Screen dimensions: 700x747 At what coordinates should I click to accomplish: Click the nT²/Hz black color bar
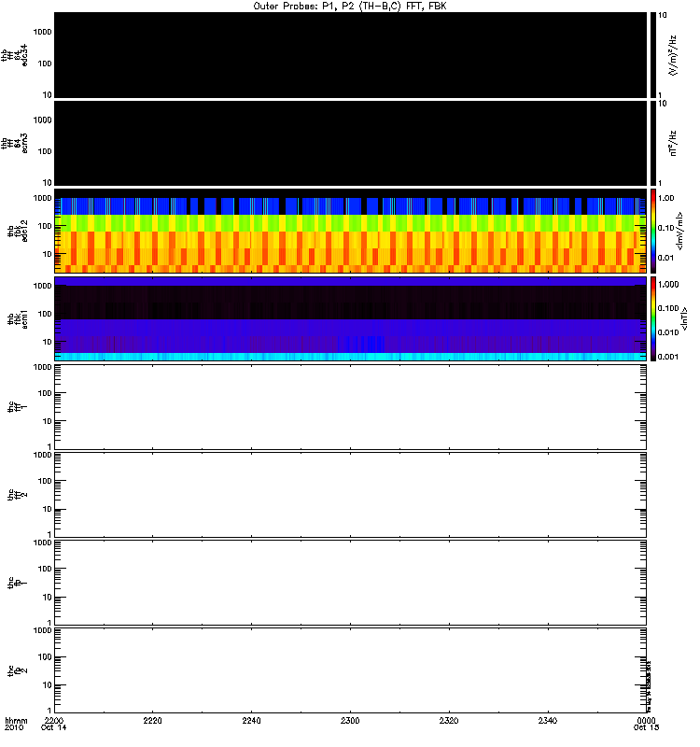[653, 143]
